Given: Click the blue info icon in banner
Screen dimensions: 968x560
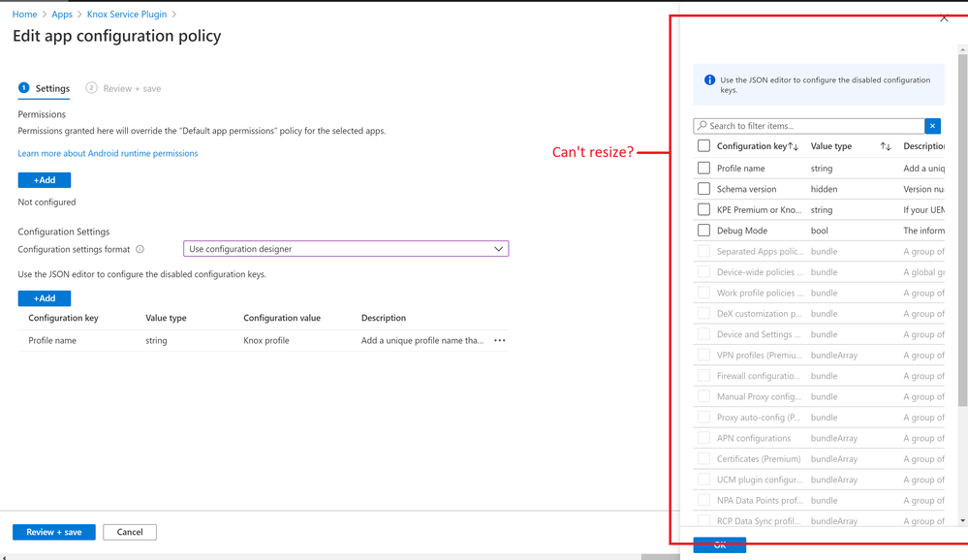Looking at the screenshot, I should (710, 79).
